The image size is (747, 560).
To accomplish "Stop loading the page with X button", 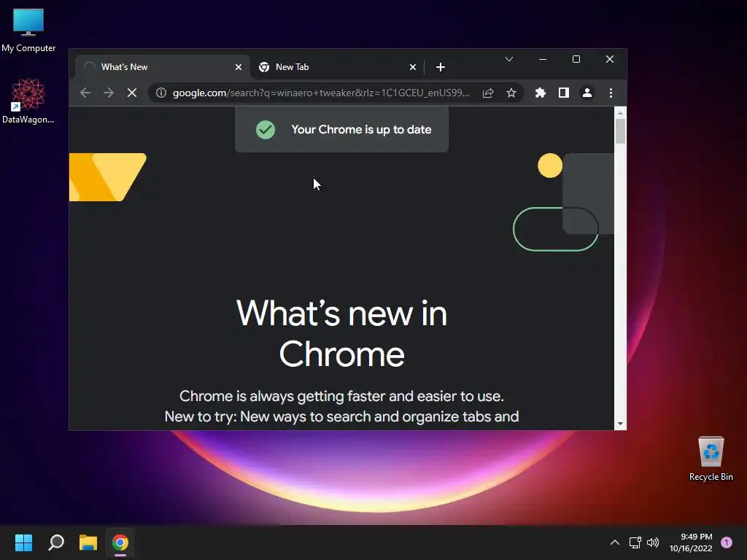I will 132,93.
